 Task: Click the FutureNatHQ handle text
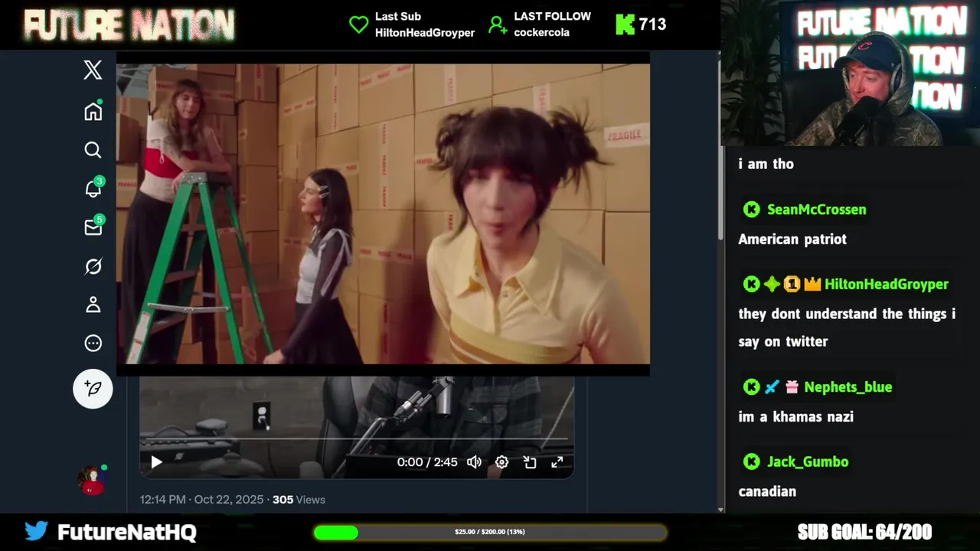tap(127, 532)
